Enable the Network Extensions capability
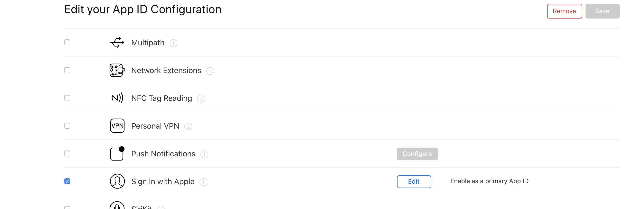The width and height of the screenshot is (644, 209). (x=67, y=70)
